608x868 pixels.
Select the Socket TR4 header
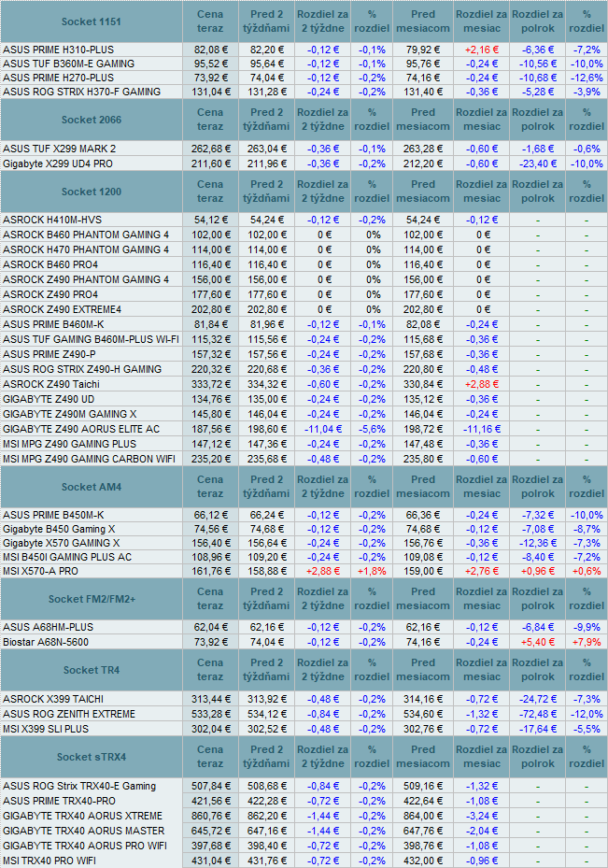(x=92, y=670)
